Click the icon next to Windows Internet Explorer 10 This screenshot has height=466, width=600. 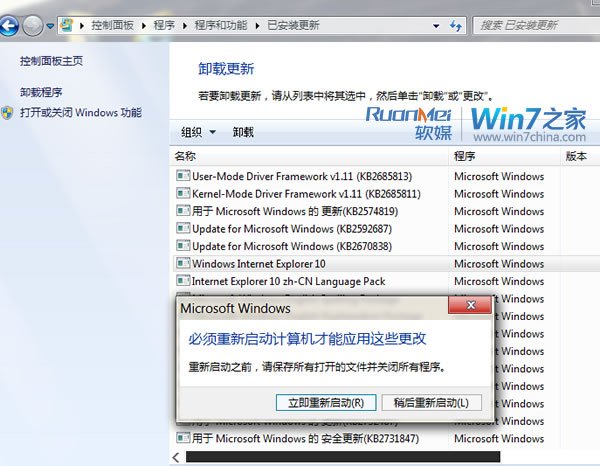[x=182, y=264]
